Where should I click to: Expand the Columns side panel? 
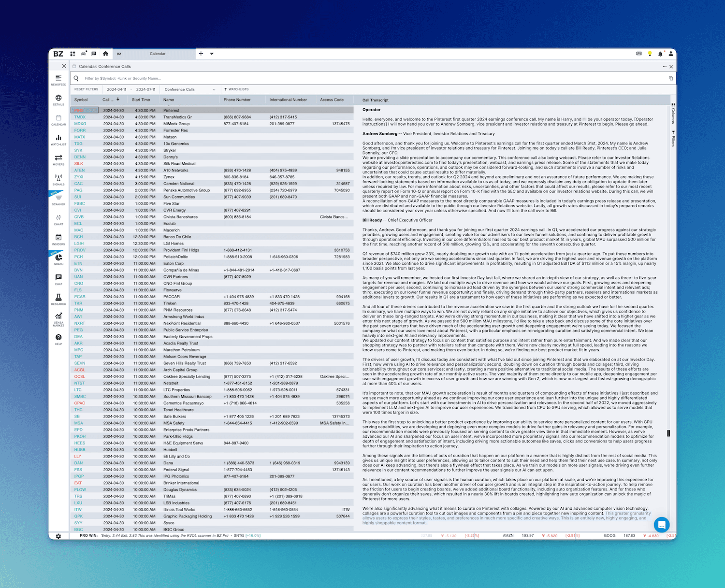pyautogui.click(x=673, y=113)
